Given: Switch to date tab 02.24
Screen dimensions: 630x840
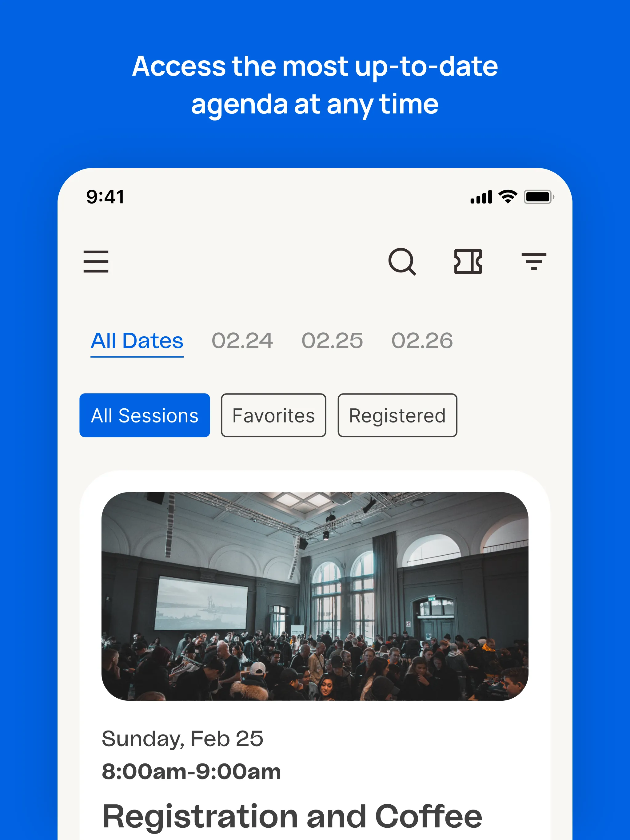Looking at the screenshot, I should (x=241, y=341).
